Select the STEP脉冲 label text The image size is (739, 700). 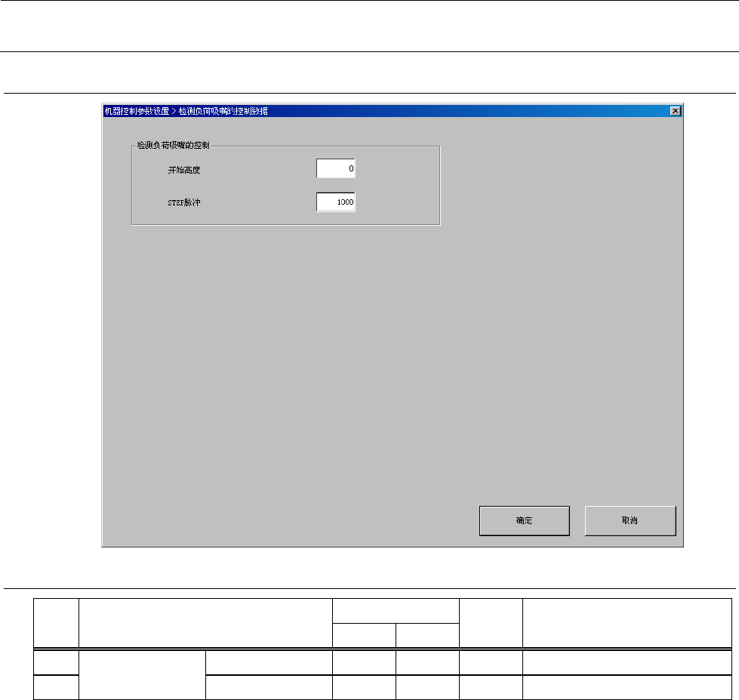[184, 202]
